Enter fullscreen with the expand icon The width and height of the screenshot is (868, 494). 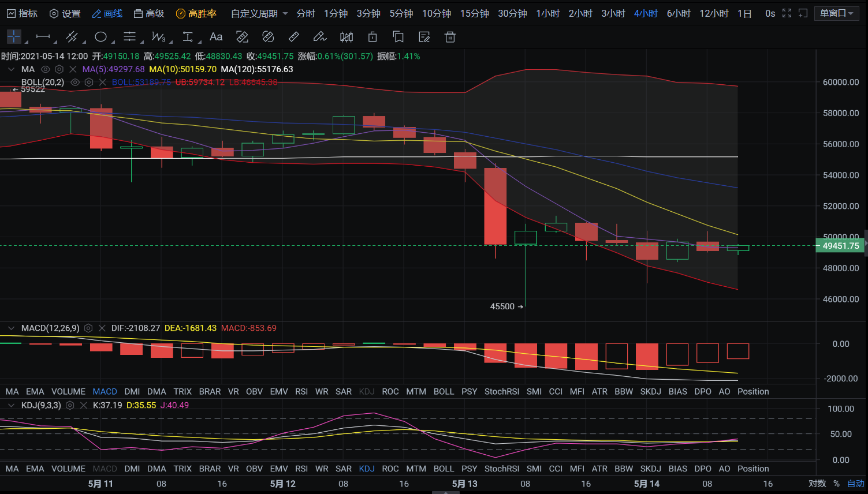click(787, 13)
